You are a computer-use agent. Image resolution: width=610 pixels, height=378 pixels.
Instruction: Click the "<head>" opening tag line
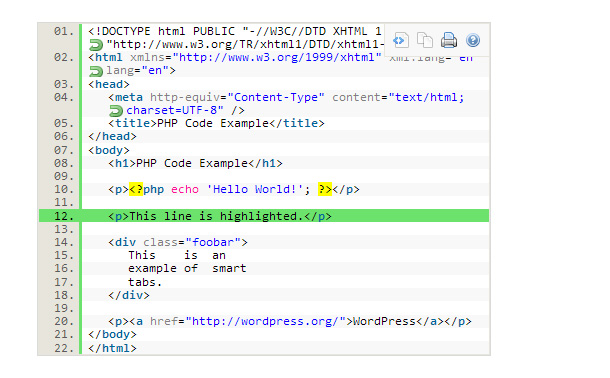[109, 84]
